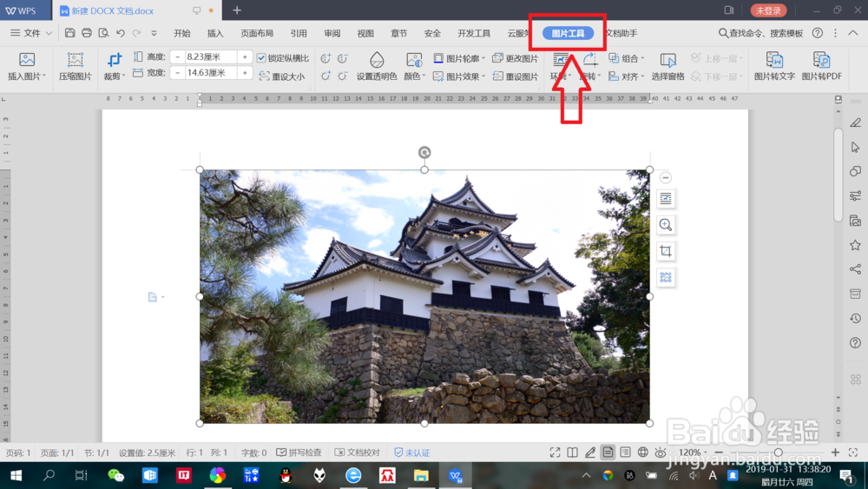Click the 高度 height input field
The width and height of the screenshot is (868, 489).
[211, 56]
